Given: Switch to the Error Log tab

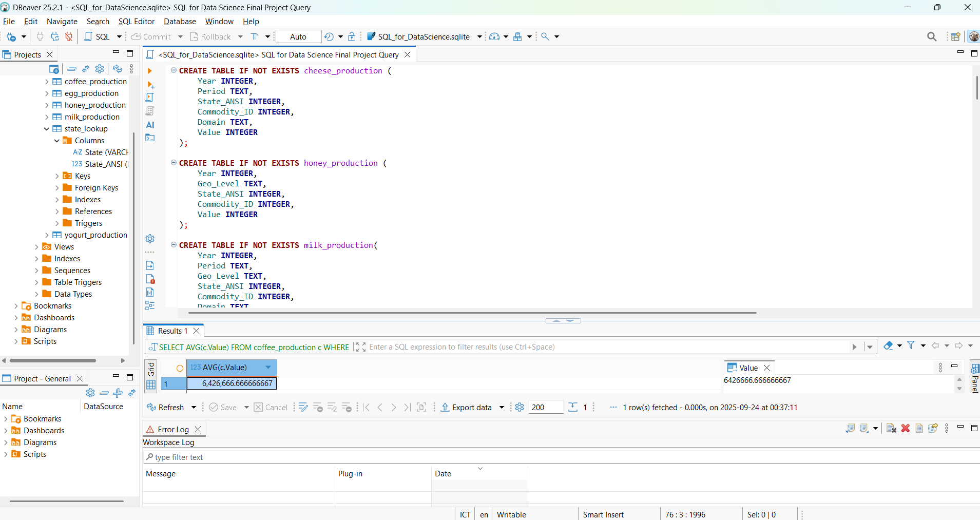Looking at the screenshot, I should point(173,429).
